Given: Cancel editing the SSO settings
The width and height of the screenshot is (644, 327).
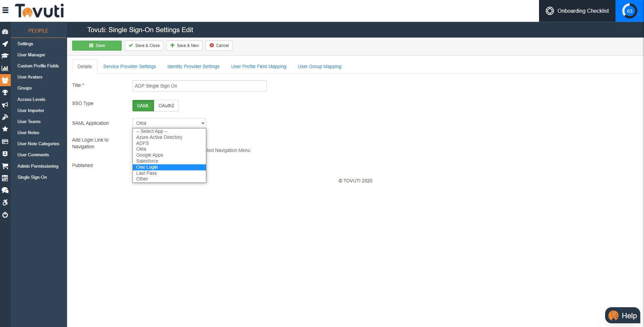Looking at the screenshot, I should tap(219, 46).
